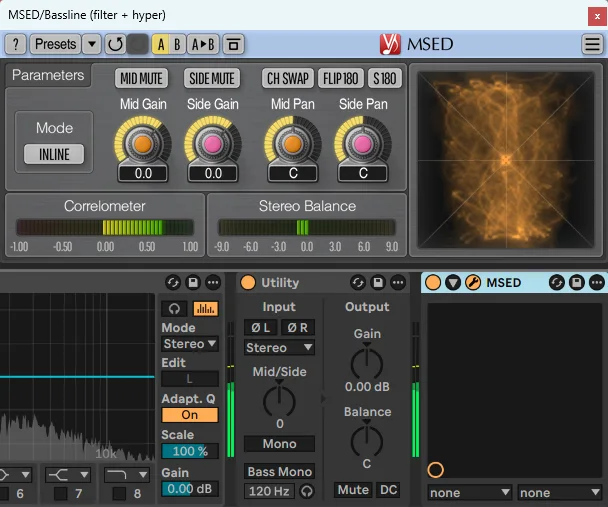Click the Mid/Side width knob
This screenshot has width=608, height=507.
click(x=279, y=400)
